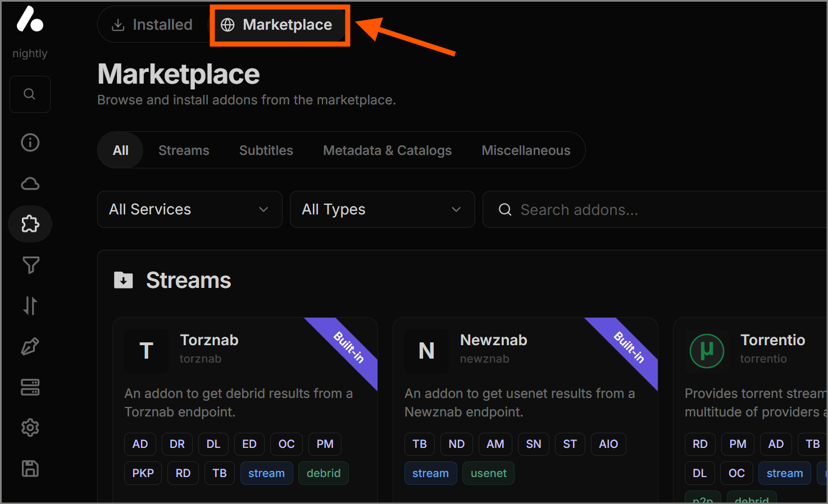Open the About info icon in sidebar
The height and width of the screenshot is (504, 828).
30,143
